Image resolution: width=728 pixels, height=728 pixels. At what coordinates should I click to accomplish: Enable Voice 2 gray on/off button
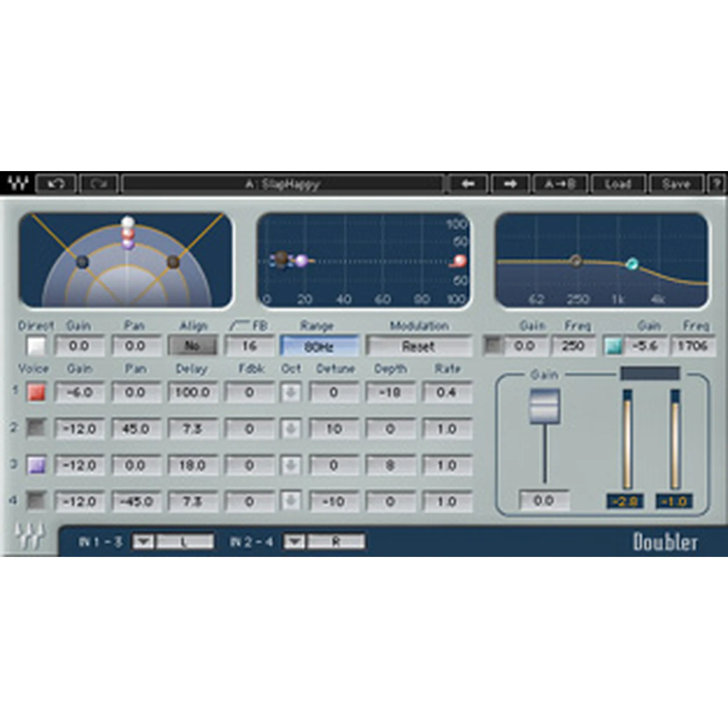tap(36, 428)
